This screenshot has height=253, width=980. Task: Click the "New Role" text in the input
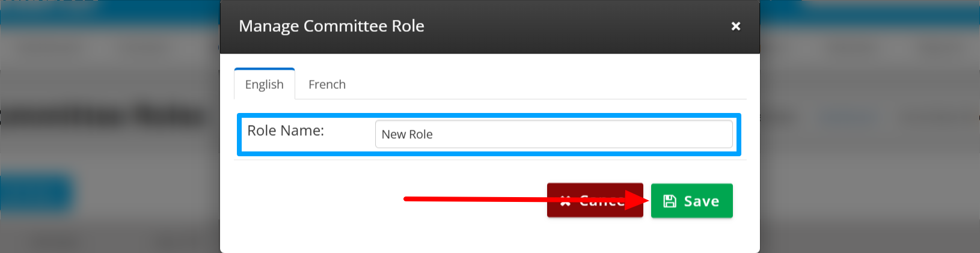[407, 135]
